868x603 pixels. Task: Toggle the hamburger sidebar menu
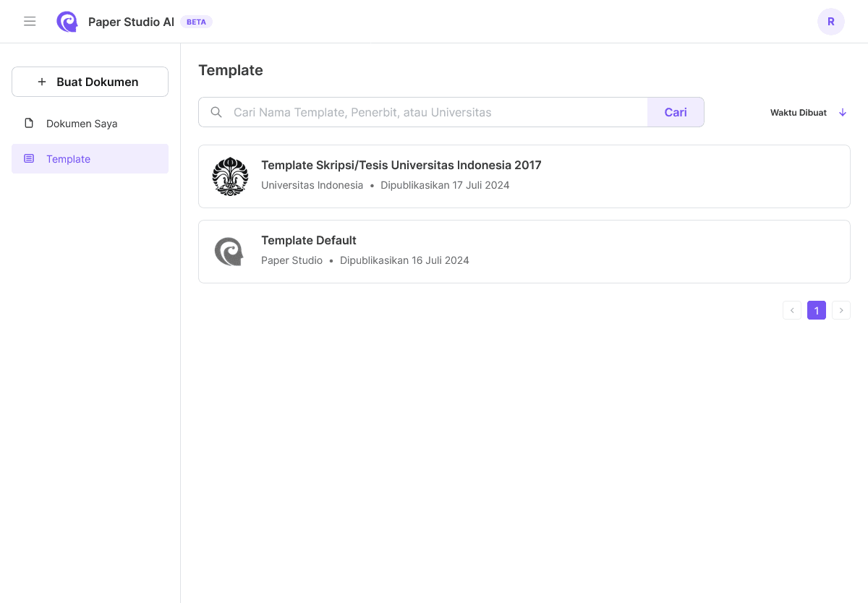click(30, 22)
